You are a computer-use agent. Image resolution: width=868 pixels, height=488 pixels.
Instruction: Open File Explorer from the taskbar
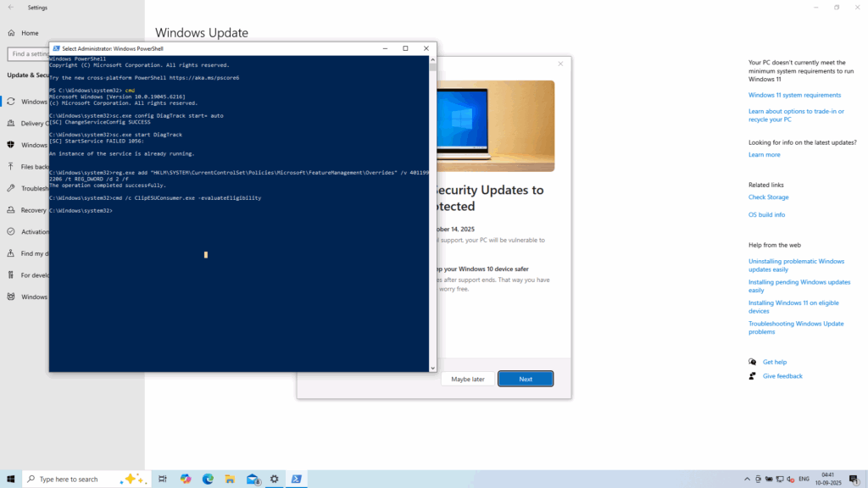[229, 479]
